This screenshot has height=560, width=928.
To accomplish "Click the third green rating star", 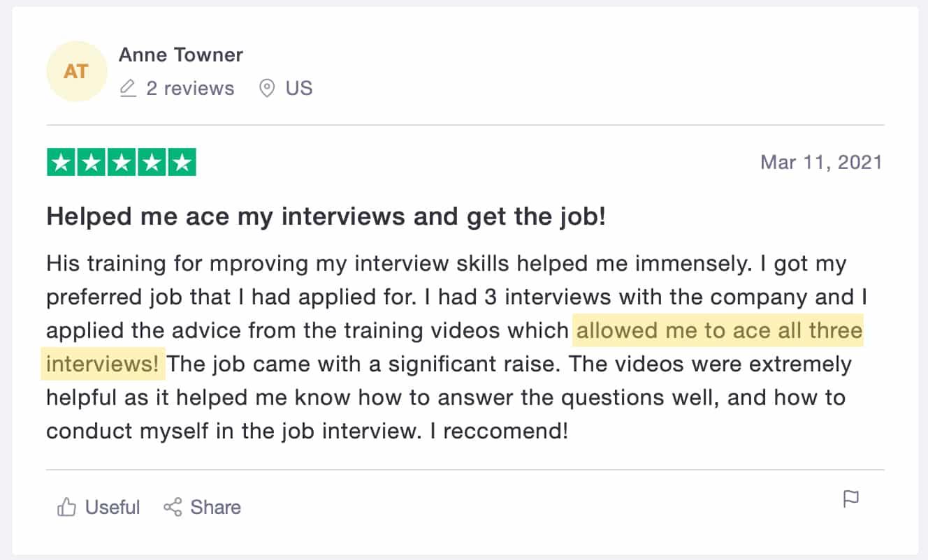I will tap(122, 163).
